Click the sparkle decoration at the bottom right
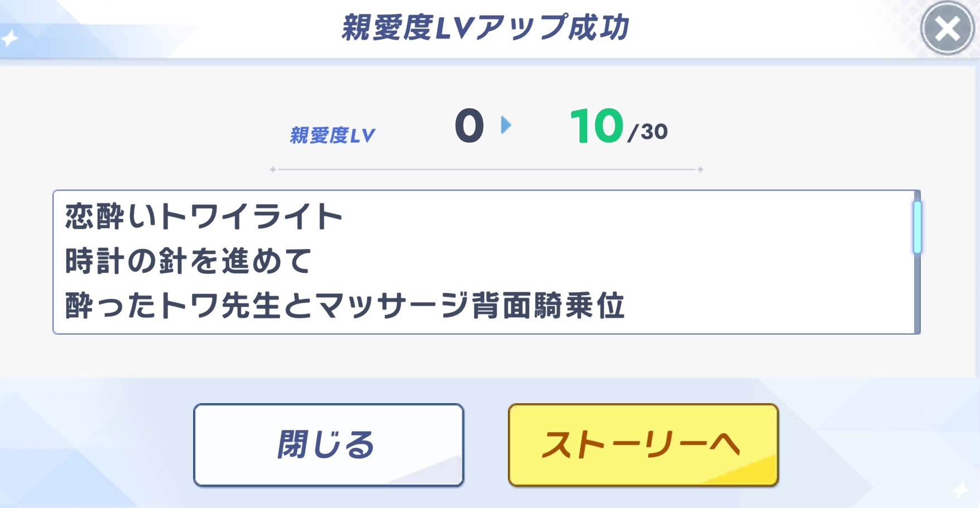The height and width of the screenshot is (508, 980). click(x=961, y=490)
